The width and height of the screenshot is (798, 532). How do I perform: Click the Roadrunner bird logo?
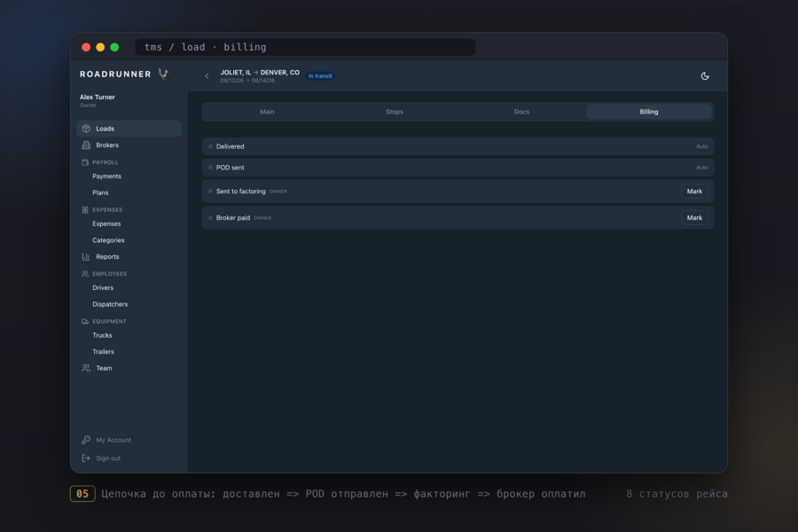click(163, 74)
